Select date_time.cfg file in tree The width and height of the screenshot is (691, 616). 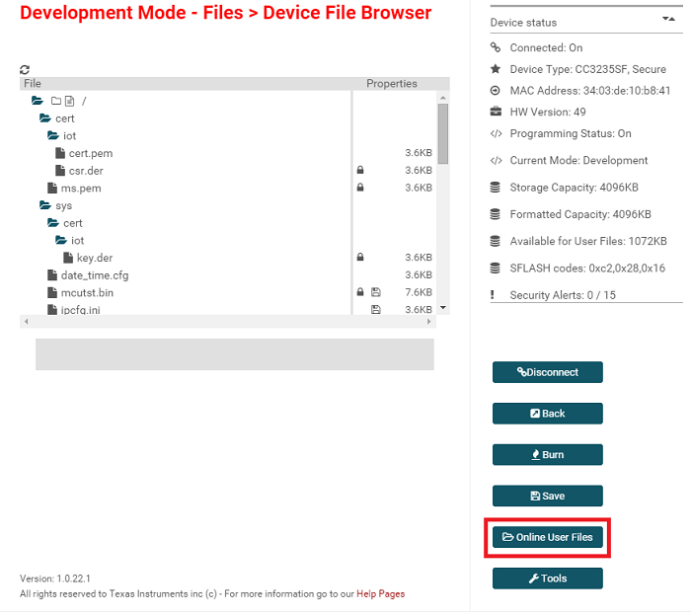pos(94,275)
